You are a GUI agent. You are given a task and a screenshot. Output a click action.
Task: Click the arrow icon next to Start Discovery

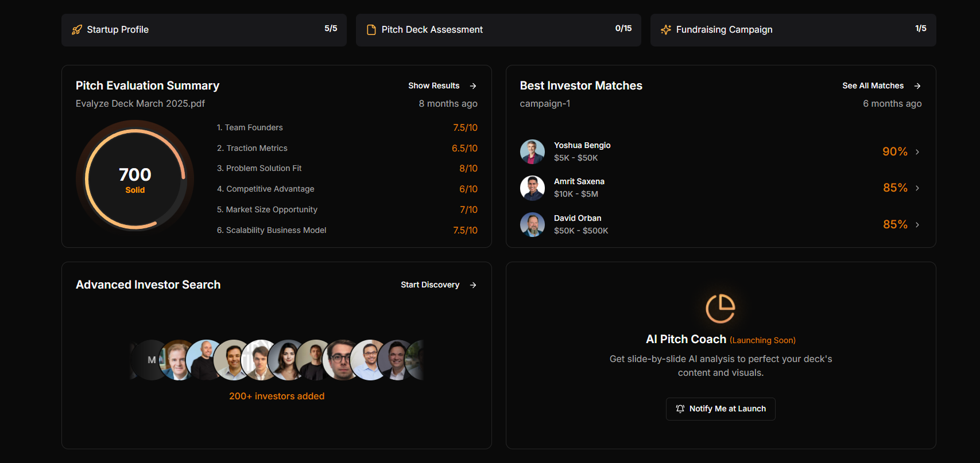pos(473,285)
